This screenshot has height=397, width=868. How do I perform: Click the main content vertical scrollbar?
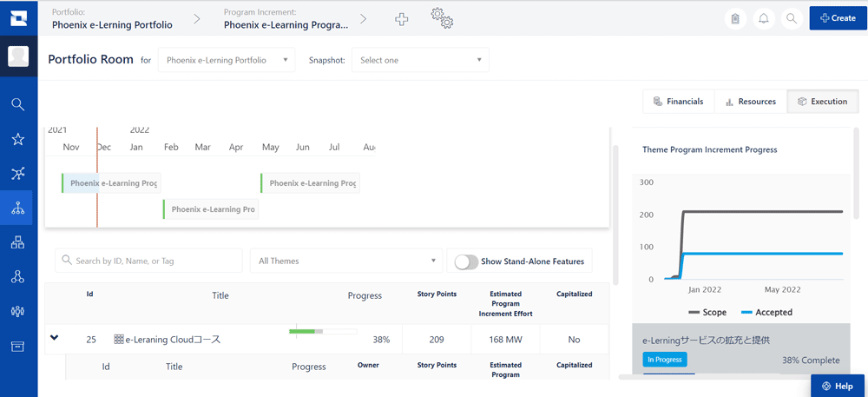[x=615, y=216]
